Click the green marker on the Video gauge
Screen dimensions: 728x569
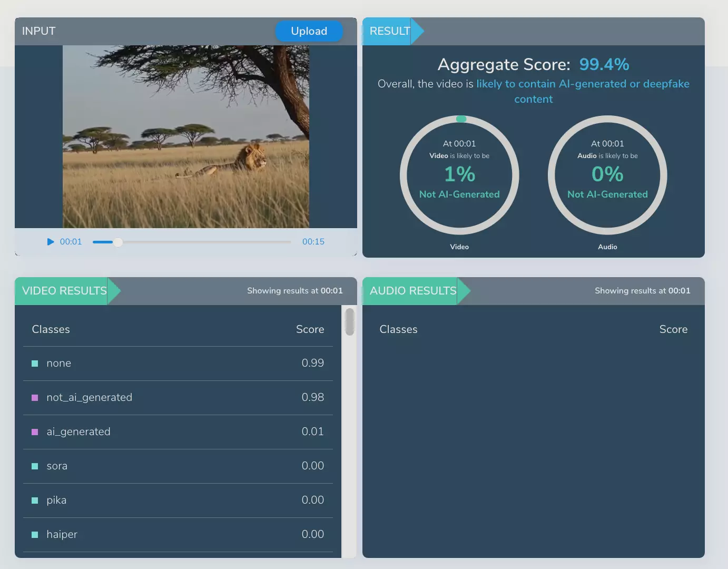[461, 119]
